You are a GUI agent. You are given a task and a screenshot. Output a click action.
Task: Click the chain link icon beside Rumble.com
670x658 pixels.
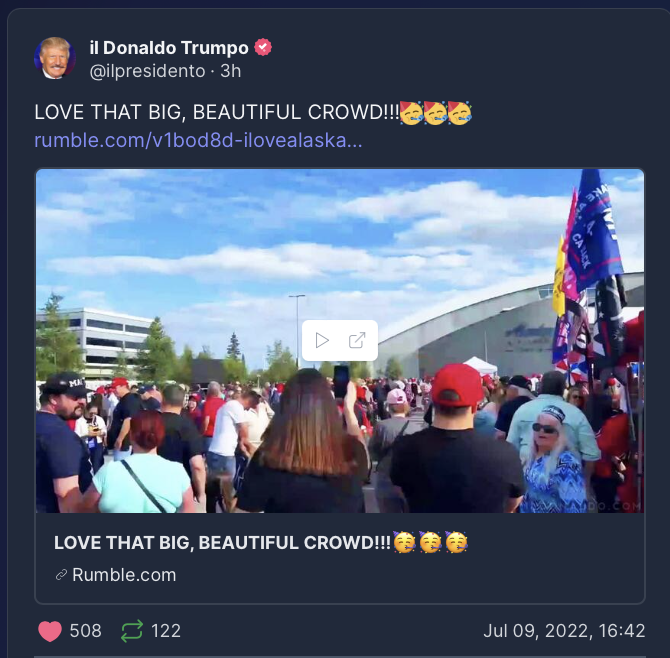coord(62,575)
